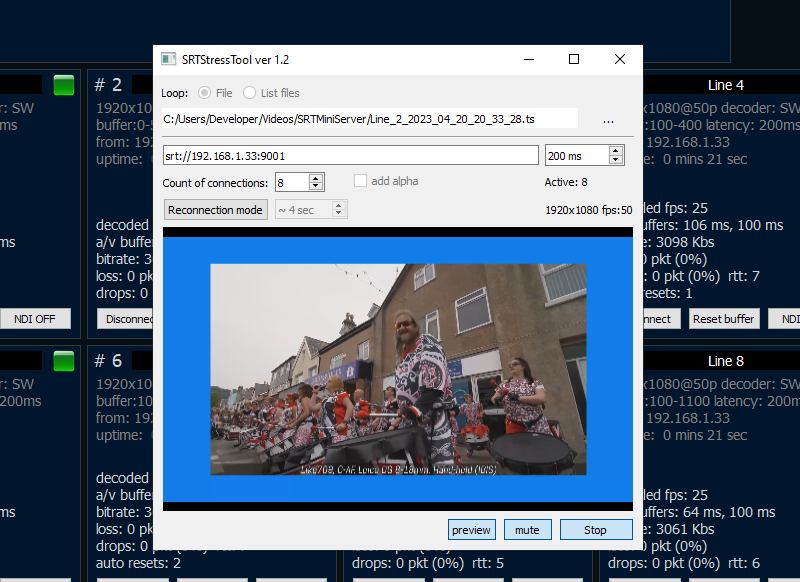Screen dimensions: 800x582
Task: Select the List files radio button
Action: [x=249, y=93]
